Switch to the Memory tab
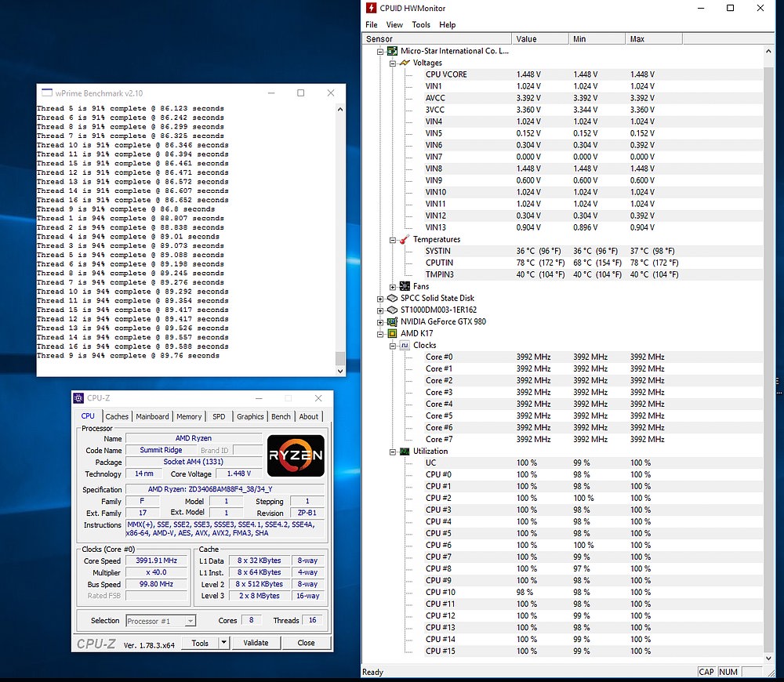 189,416
